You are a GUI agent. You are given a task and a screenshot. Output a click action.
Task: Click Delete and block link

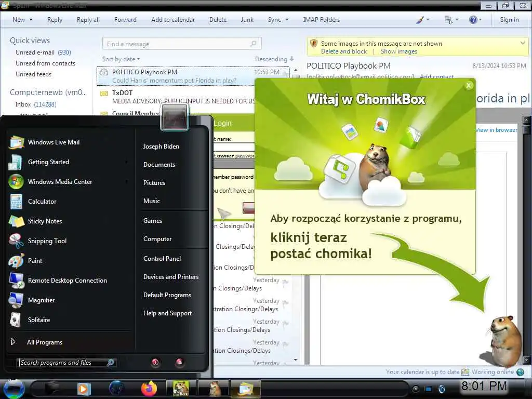[x=344, y=51]
